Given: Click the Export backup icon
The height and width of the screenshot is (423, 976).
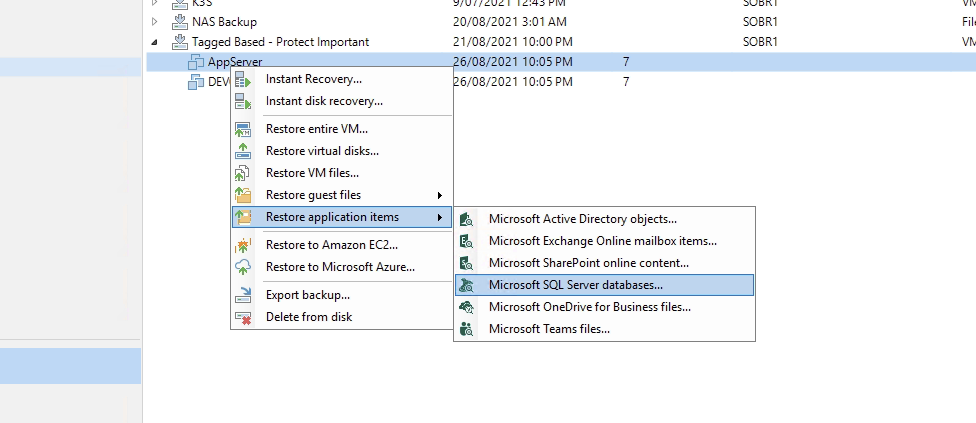Looking at the screenshot, I should [x=243, y=295].
